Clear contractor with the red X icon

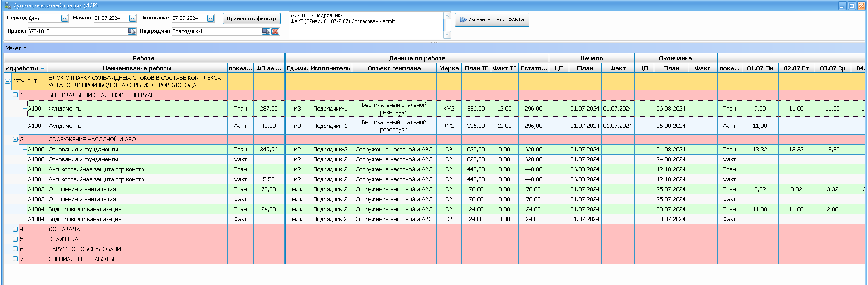275,31
